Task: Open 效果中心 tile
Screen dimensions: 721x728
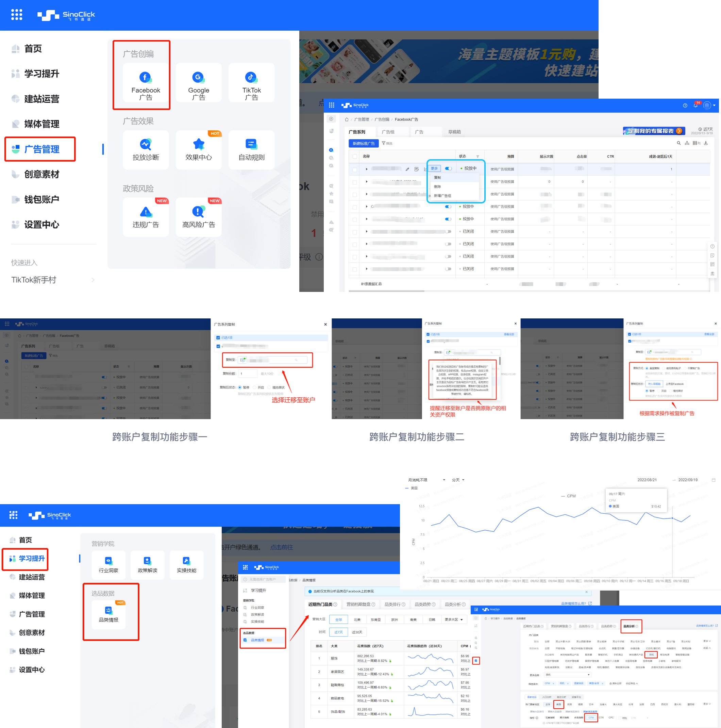Action: (199, 150)
